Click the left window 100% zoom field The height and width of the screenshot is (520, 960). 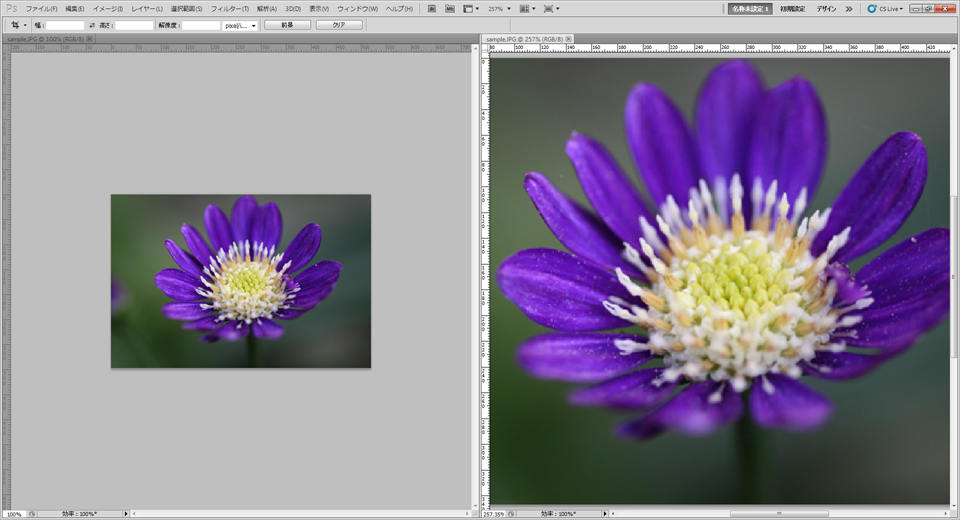click(x=14, y=514)
